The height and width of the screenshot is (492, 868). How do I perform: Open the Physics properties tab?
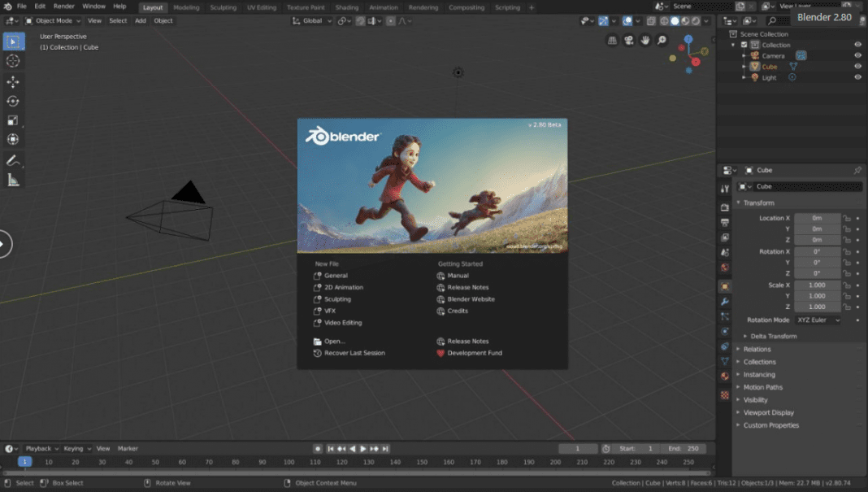point(723,329)
